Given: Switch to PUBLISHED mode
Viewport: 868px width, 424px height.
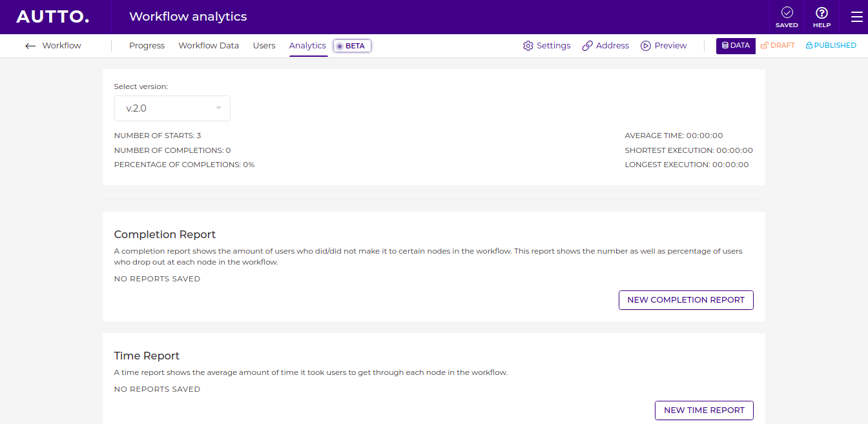Looking at the screenshot, I should click(831, 46).
